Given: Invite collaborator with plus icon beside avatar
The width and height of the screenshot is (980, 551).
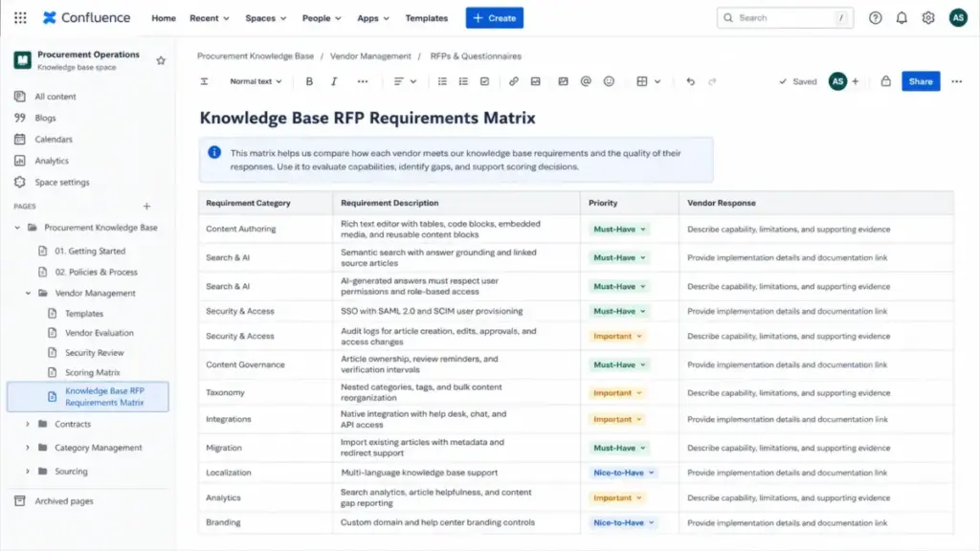Looking at the screenshot, I should point(855,81).
